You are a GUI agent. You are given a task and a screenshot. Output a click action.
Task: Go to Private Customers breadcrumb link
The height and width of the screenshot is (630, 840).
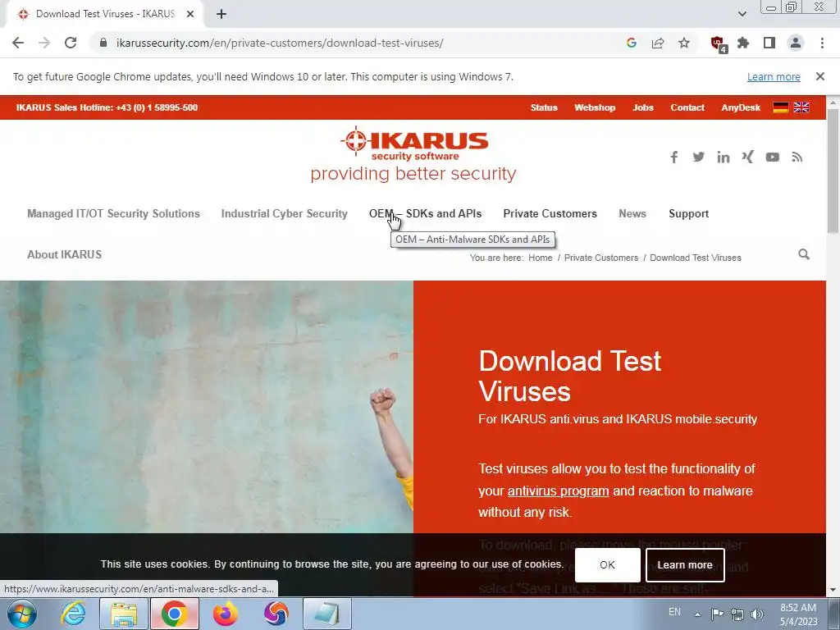pyautogui.click(x=601, y=258)
